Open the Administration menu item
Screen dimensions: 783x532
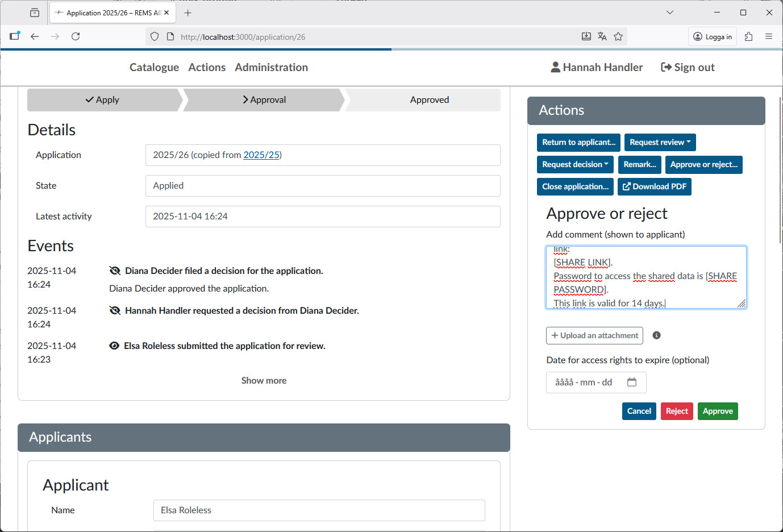click(x=271, y=67)
